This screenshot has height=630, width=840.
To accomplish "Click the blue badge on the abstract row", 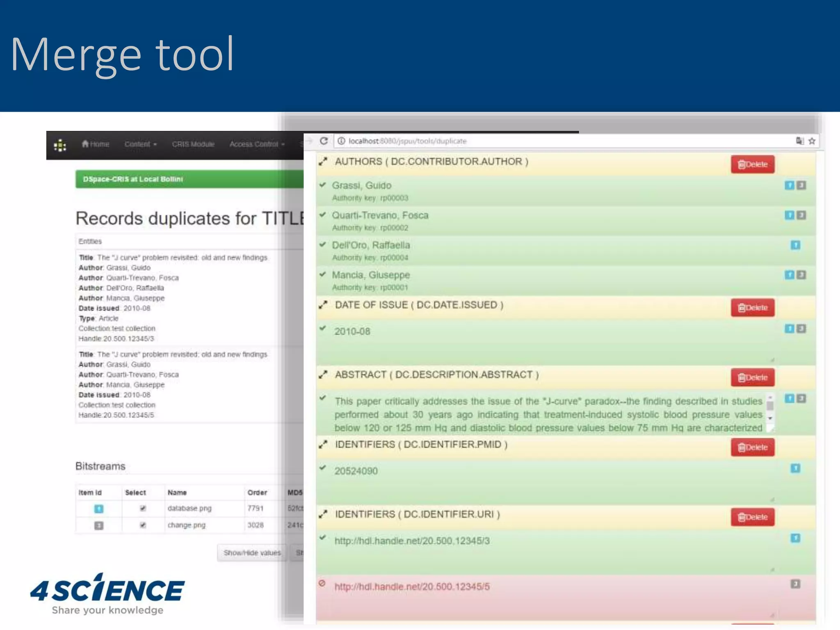I will click(790, 398).
